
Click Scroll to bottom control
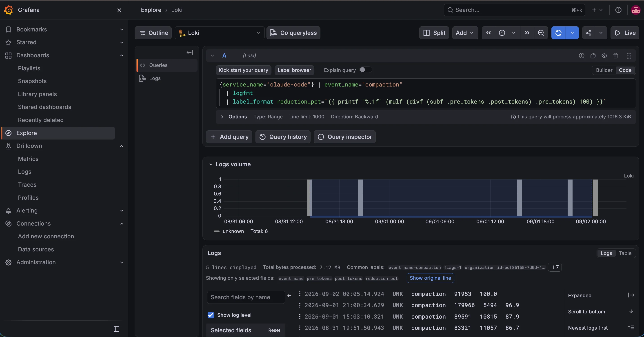click(x=601, y=312)
